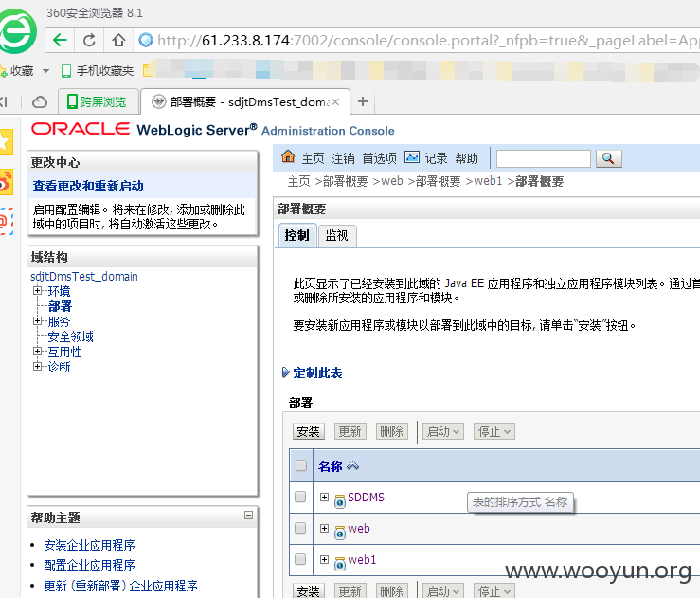Viewport: 700px width, 598px height.
Task: Click the SDDMS application icon
Action: pyautogui.click(x=340, y=501)
